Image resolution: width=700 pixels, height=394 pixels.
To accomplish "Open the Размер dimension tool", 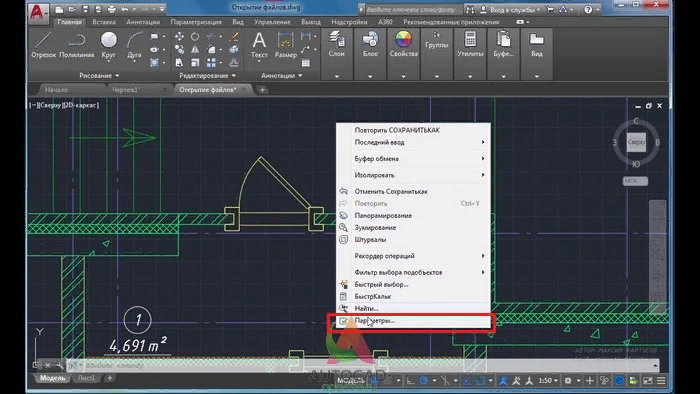I will point(285,46).
